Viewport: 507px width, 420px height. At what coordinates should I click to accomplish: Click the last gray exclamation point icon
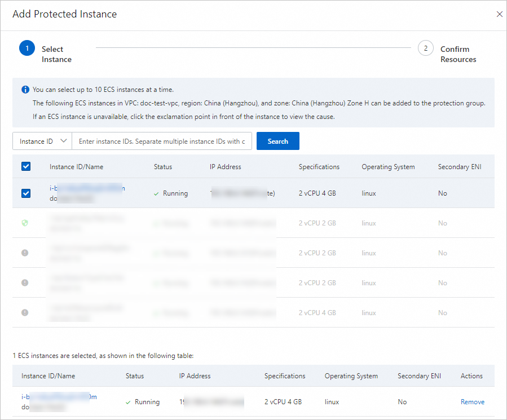coord(25,312)
